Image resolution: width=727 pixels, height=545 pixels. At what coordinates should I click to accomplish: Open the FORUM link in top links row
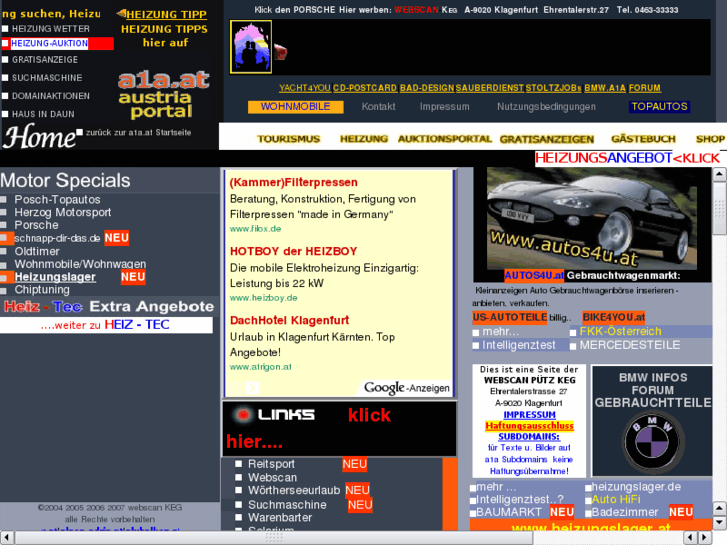click(644, 88)
